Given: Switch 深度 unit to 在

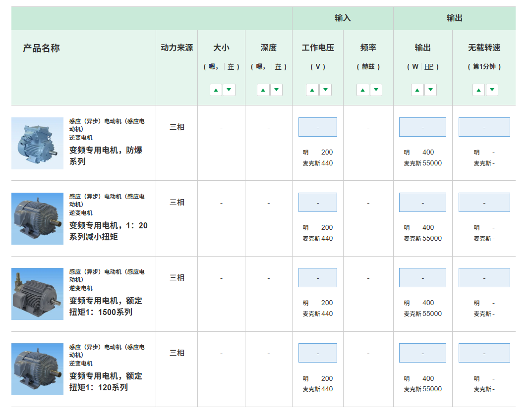Looking at the screenshot, I should point(278,66).
